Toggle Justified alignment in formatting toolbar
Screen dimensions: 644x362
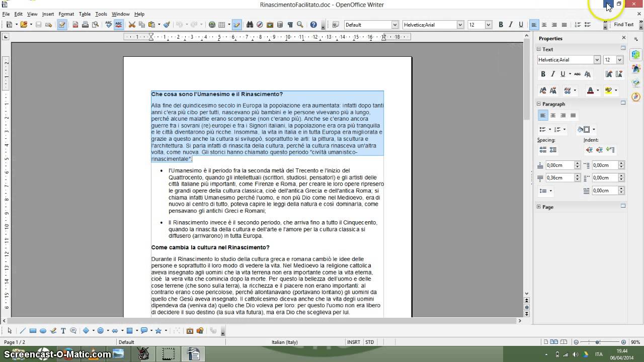coord(564,25)
